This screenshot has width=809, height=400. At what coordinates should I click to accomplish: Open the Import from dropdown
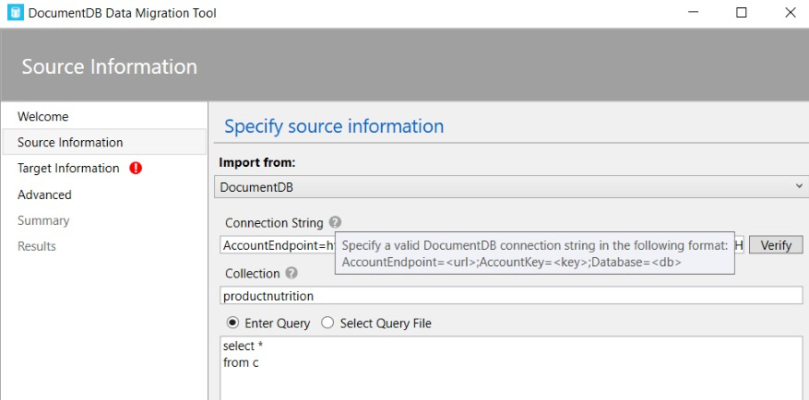(510, 187)
